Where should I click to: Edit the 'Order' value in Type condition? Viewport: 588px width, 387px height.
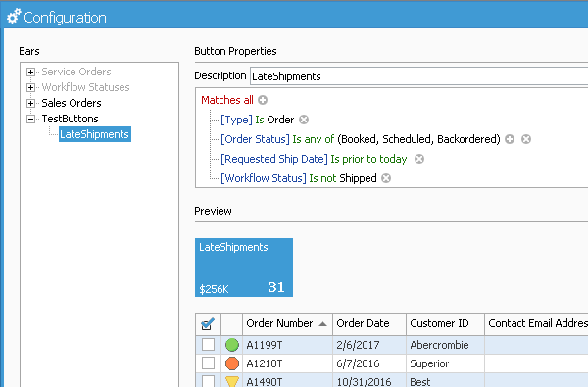pos(280,120)
